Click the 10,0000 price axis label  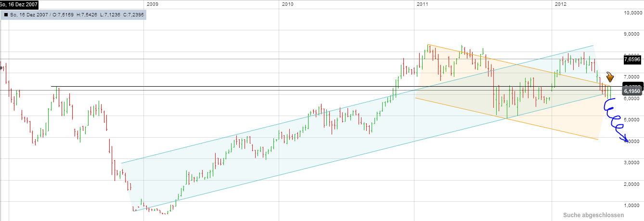[633, 13]
